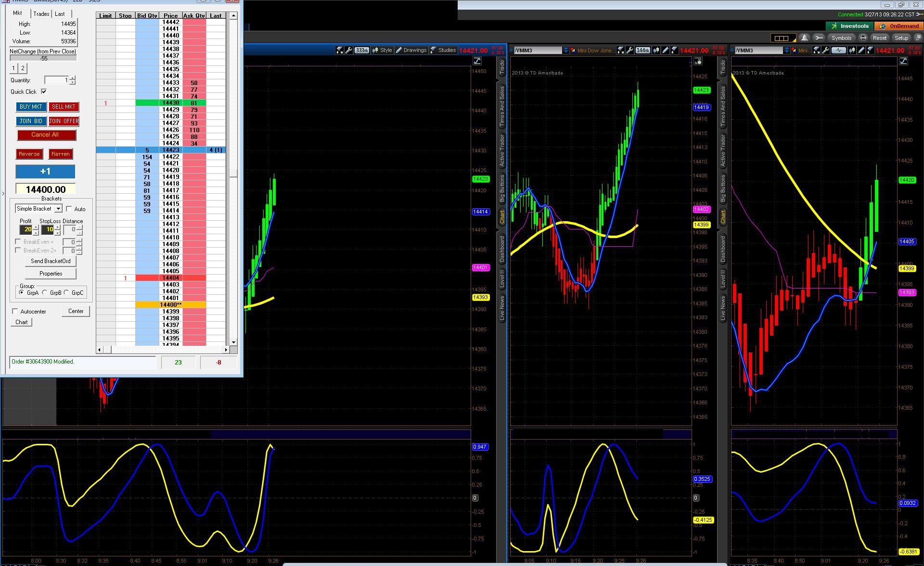924x566 pixels.
Task: Open the Times And Sales tab in right chart
Action: [x=723, y=107]
